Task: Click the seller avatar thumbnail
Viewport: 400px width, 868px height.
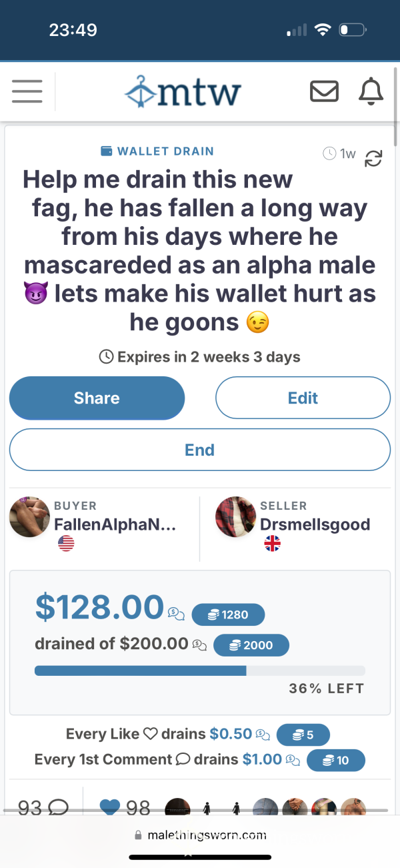Action: pyautogui.click(x=236, y=517)
